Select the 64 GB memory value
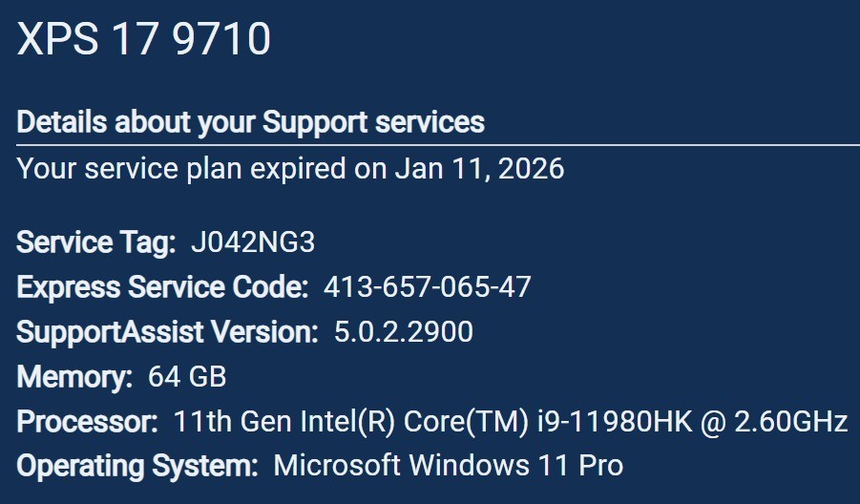The height and width of the screenshot is (504, 860). [187, 377]
